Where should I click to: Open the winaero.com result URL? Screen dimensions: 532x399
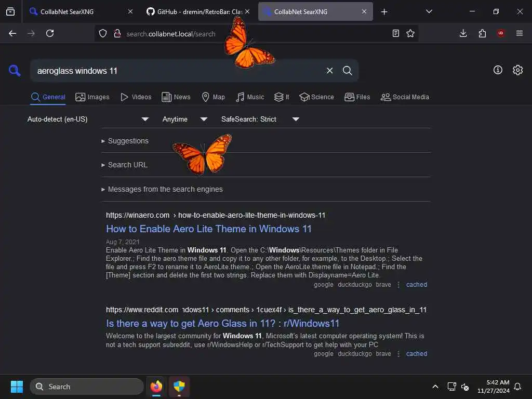tap(216, 215)
